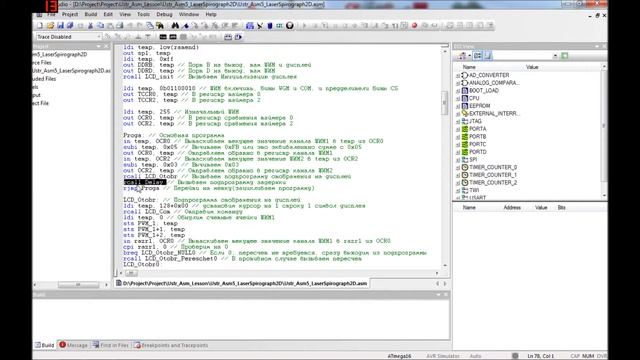640x360 pixels.
Task: Click the Copy toolbar icon
Action: [x=100, y=25]
